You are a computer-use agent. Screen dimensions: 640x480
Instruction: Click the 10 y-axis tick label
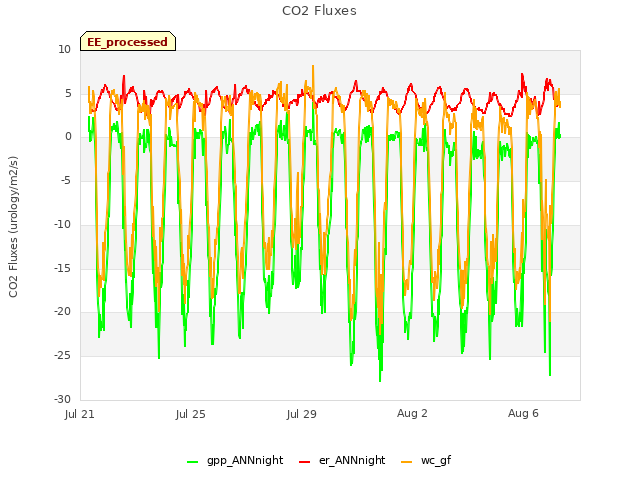point(64,49)
